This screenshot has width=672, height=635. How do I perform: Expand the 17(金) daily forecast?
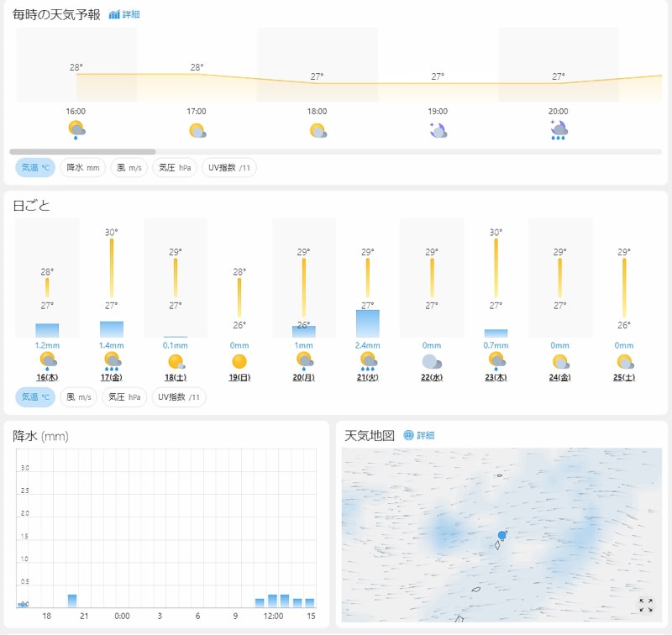112,377
